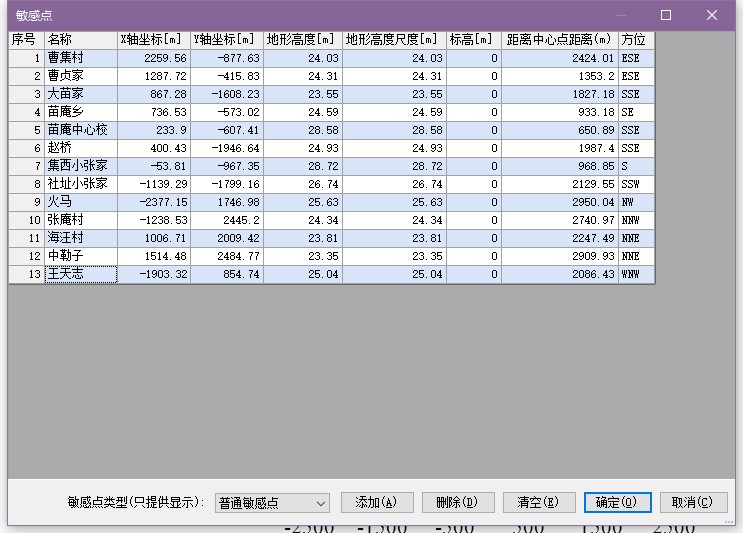743x533 pixels.
Task: Click the 曹集村 name cell
Action: [80, 58]
